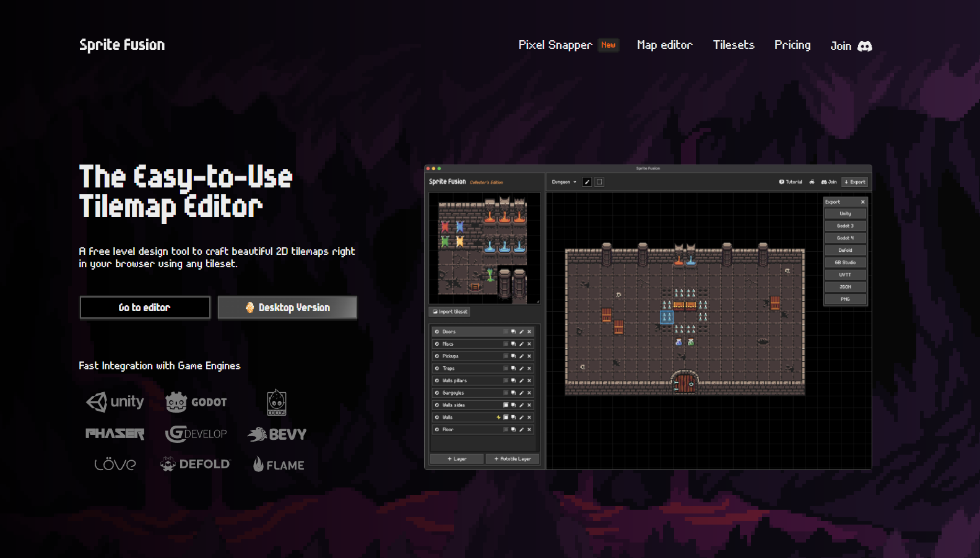Click the icon between Tutorial and Join

(x=812, y=182)
